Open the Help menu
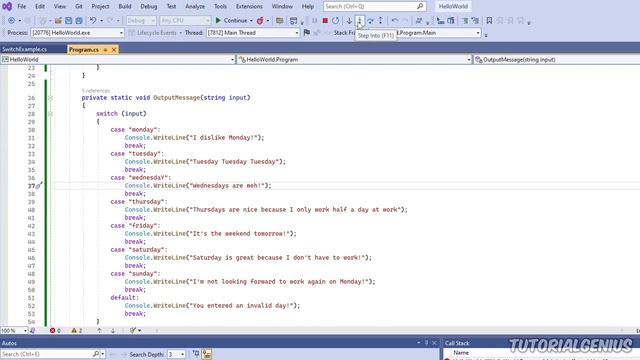This screenshot has height=360, width=640. [x=307, y=7]
